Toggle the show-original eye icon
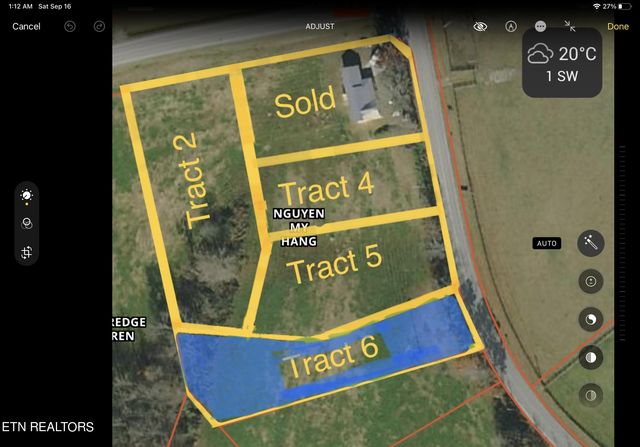The height and width of the screenshot is (447, 640). point(481,26)
